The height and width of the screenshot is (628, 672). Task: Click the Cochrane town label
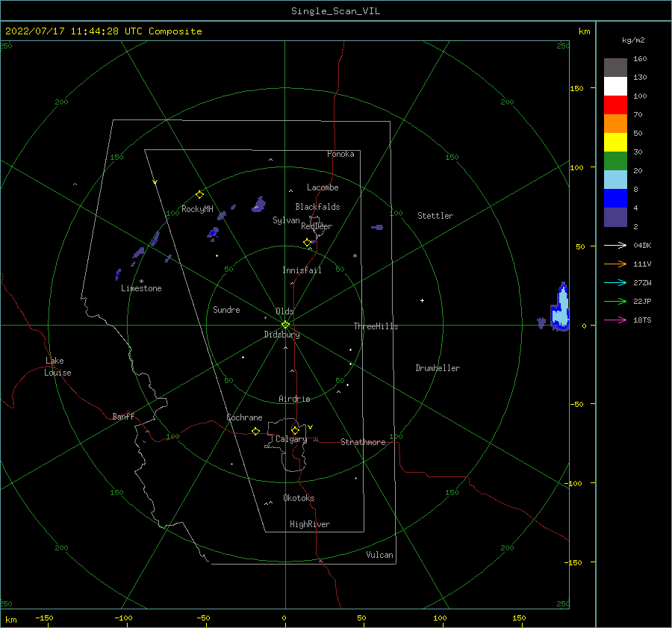[x=244, y=417]
